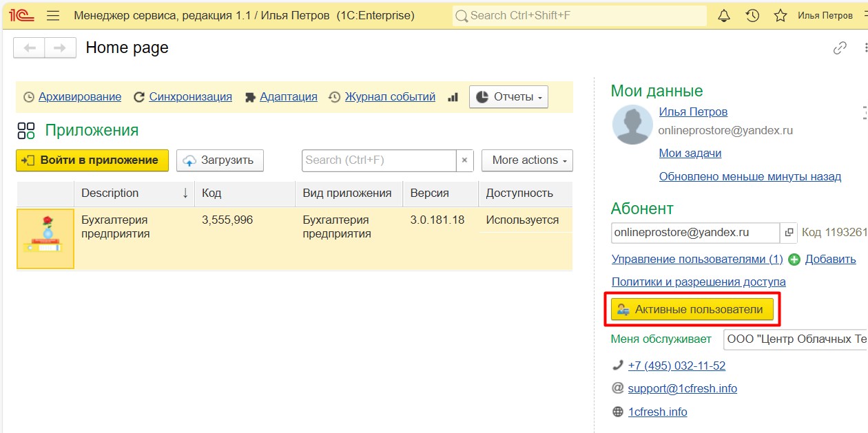
Task: Click the green plus Добавить icon
Action: 794,260
